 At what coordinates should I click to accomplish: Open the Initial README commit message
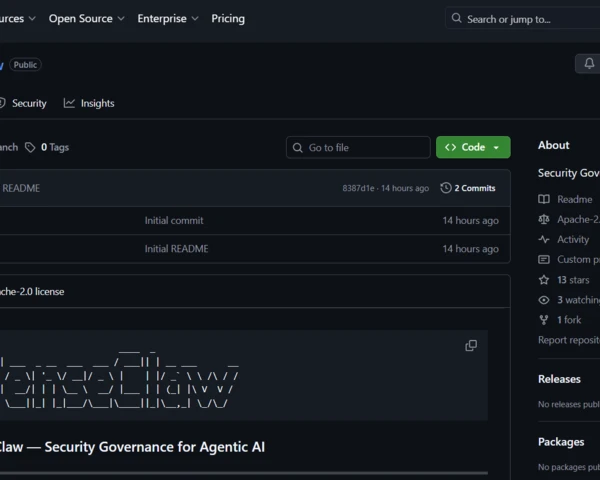coord(177,249)
